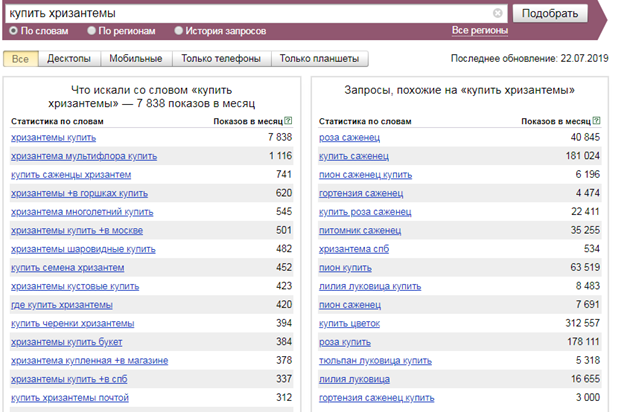Open 'хризантемы купить +в спб' link
Screen dimensions: 624x412
point(69,379)
